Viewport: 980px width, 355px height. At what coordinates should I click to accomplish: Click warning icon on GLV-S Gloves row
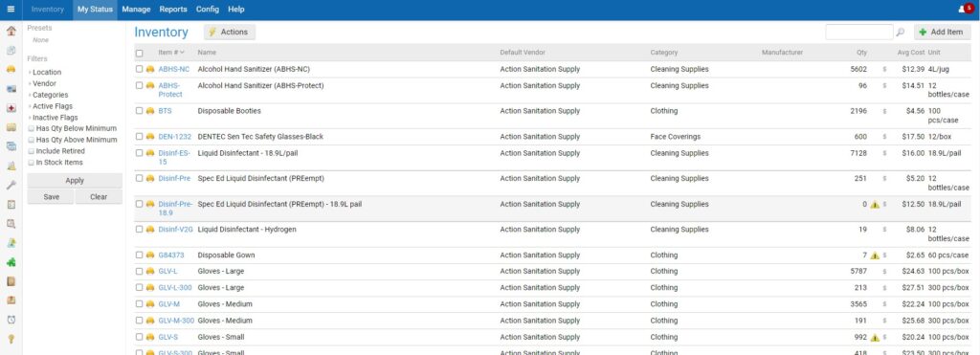[x=875, y=338]
